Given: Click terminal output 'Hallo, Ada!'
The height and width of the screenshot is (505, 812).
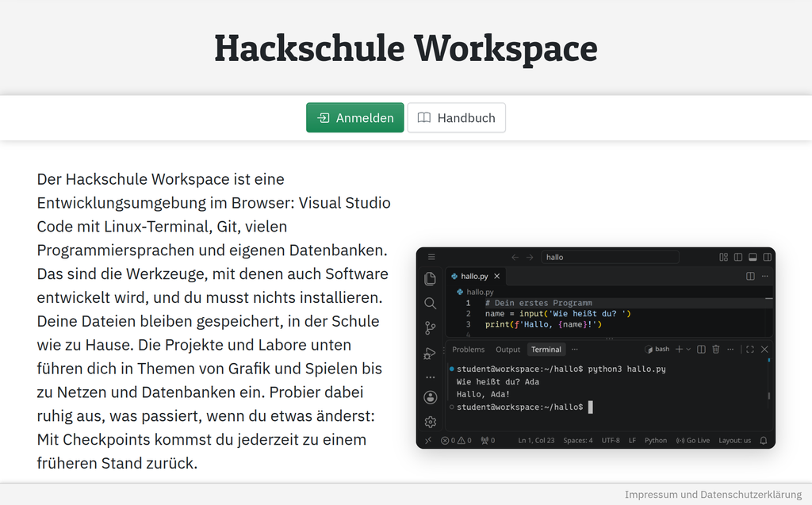Looking at the screenshot, I should (483, 394).
